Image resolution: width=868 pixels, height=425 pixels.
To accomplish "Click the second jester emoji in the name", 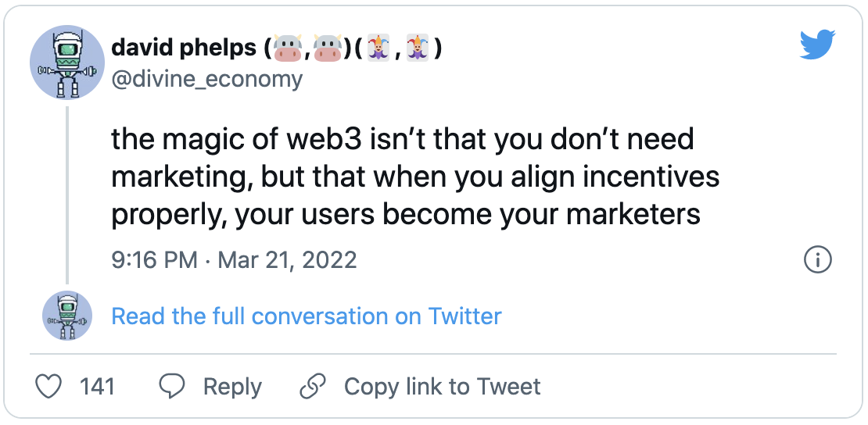I will (420, 49).
